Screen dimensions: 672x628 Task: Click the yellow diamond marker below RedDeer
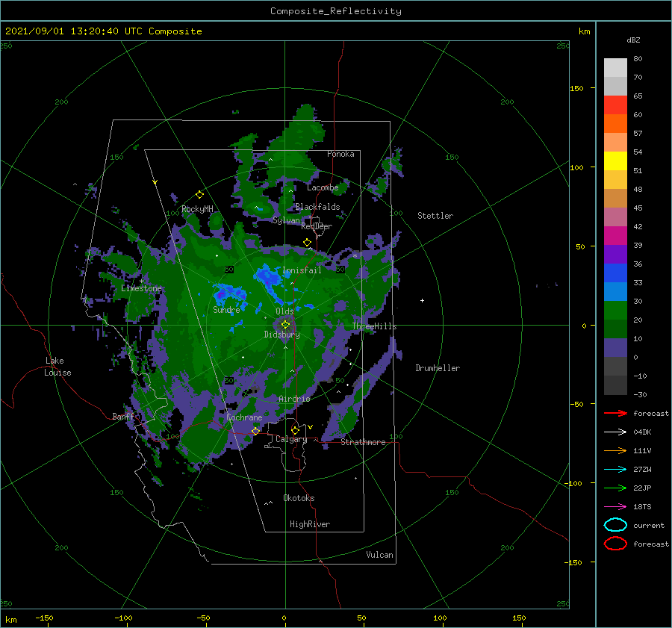tap(307, 243)
